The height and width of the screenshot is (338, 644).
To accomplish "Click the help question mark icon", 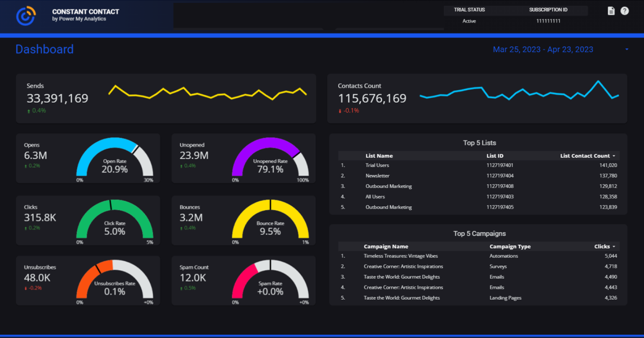I will click(624, 11).
